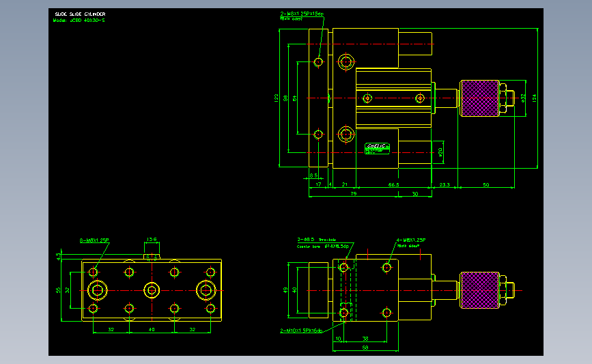Click the 2-M8x1.25Px15dp thread callout
This screenshot has width=592, height=364.
pos(302,14)
